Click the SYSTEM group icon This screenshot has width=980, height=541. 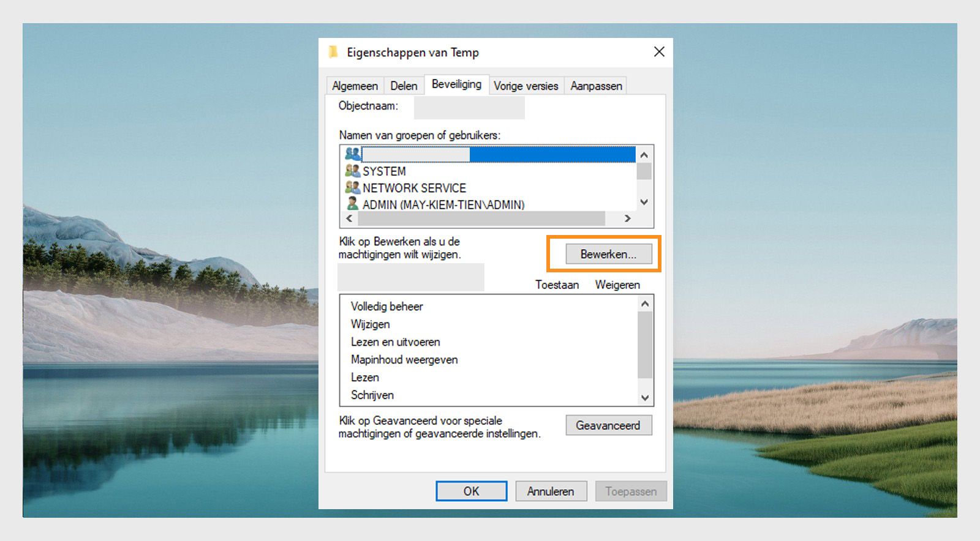(352, 171)
